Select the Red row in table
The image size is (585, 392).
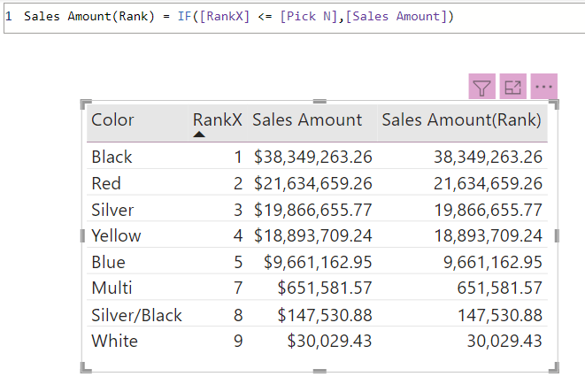pyautogui.click(x=106, y=184)
